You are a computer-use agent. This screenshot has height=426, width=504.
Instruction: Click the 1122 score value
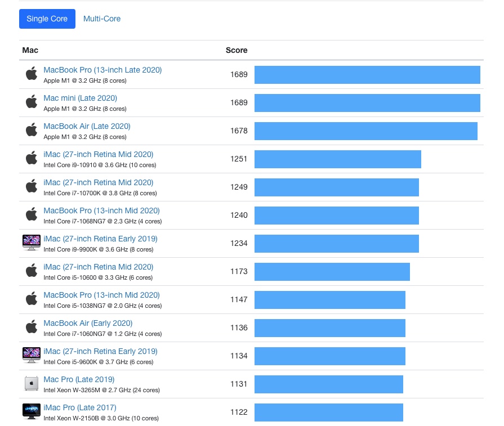pos(239,412)
